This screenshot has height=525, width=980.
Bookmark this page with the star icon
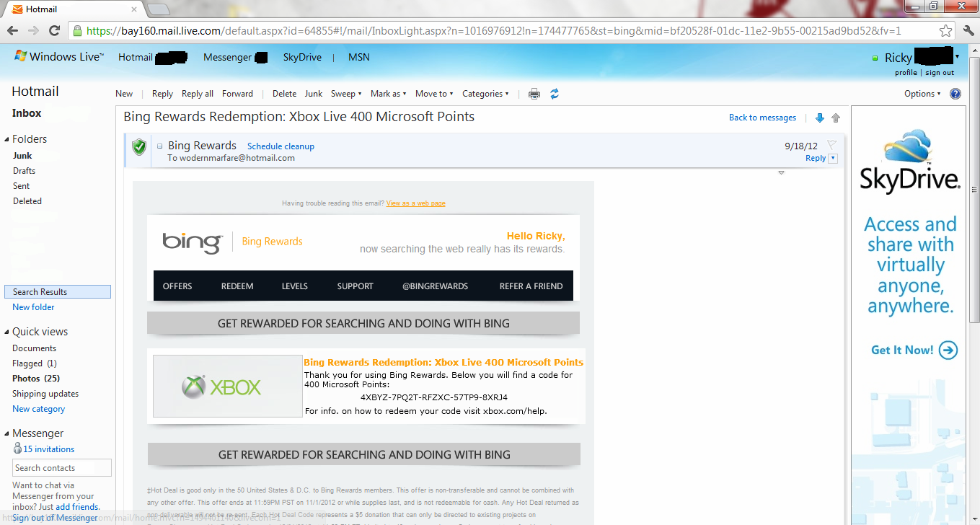[945, 31]
